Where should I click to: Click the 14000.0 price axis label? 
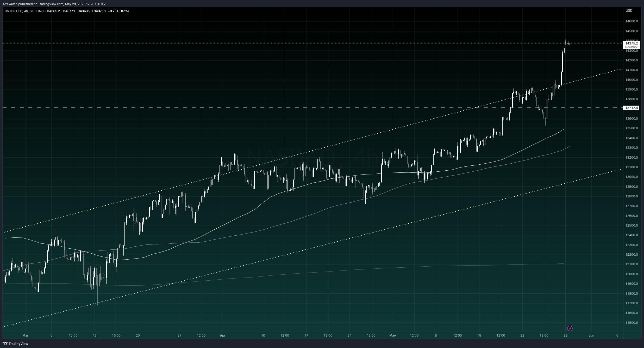[x=632, y=80]
